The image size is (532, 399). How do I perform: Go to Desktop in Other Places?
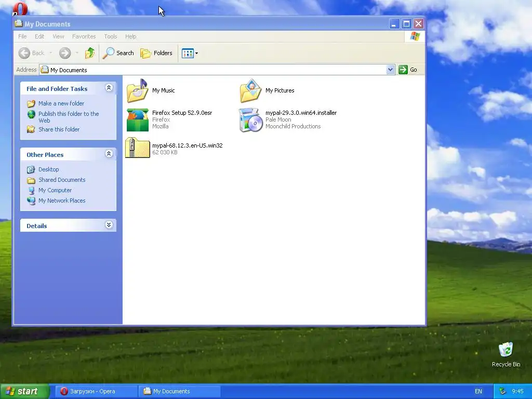[x=48, y=169]
